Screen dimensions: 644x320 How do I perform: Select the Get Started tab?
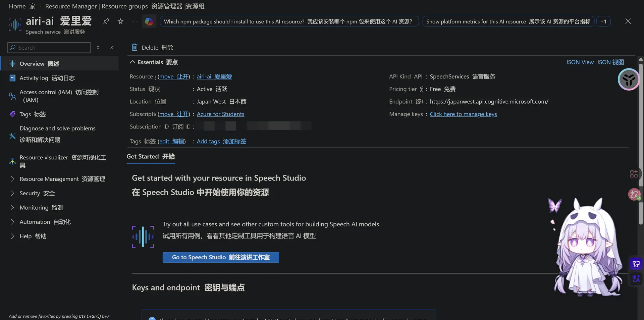click(151, 157)
